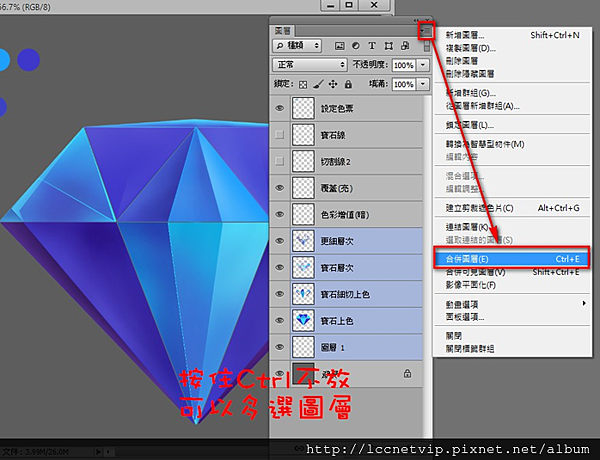Viewport: 600px width, 460px height.
Task: Choose 連結圖層(K) from the menu
Action: 513,227
